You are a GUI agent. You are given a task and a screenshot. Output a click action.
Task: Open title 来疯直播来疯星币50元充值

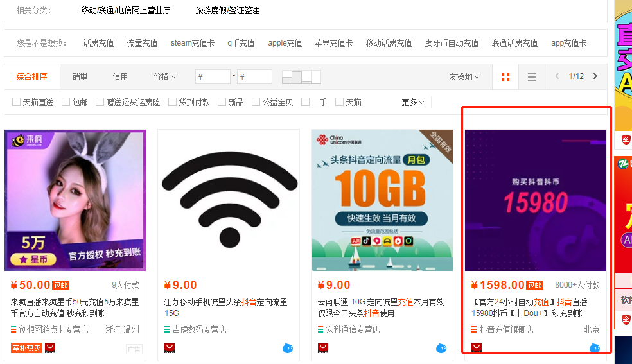75,308
